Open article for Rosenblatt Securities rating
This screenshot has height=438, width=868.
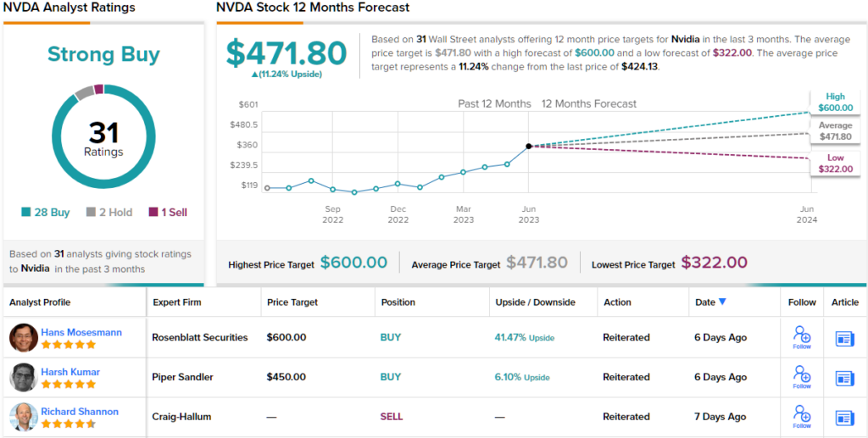pos(844,338)
